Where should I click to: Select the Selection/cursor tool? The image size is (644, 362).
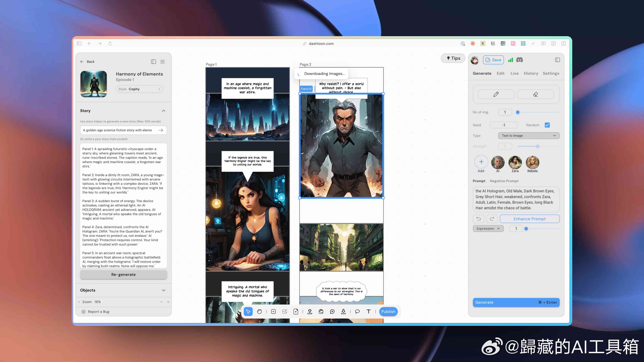pos(249,312)
